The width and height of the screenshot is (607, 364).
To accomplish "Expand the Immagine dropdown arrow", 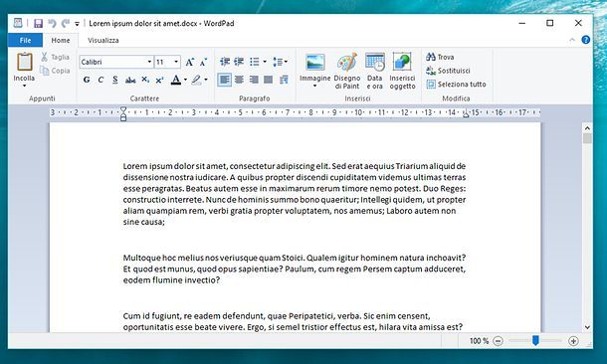I will (314, 86).
